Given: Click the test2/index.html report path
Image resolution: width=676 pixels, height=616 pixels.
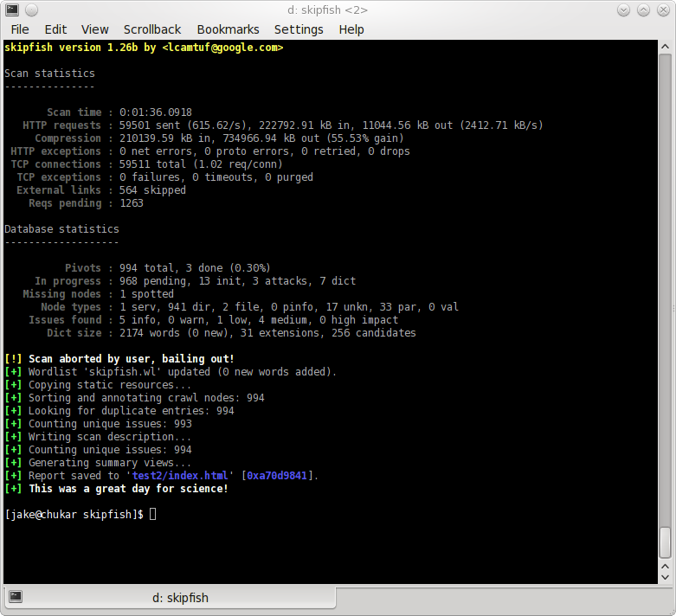Looking at the screenshot, I should pyautogui.click(x=181, y=476).
